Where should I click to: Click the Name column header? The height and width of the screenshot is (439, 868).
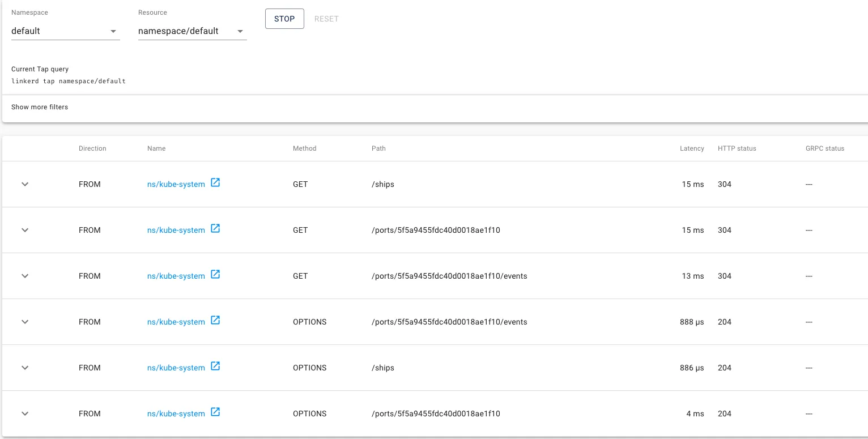click(x=156, y=148)
